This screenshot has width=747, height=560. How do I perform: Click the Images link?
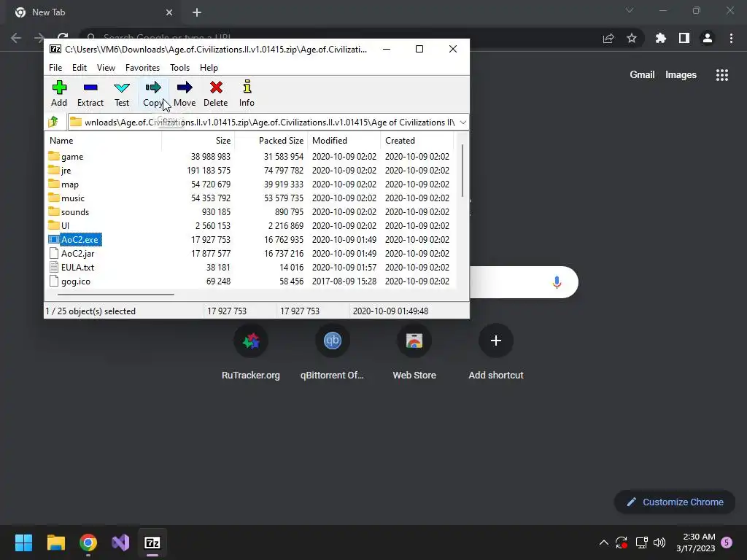tap(681, 75)
